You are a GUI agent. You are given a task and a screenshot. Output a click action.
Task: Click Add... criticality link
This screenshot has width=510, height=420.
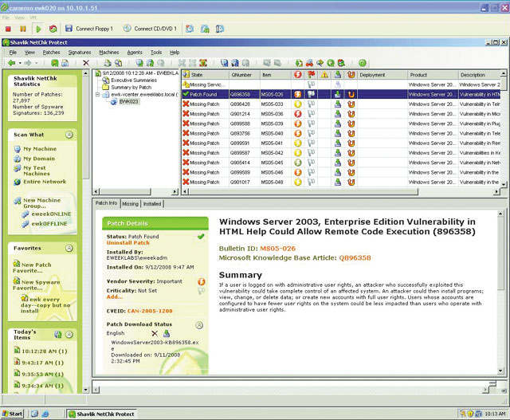[x=115, y=296]
